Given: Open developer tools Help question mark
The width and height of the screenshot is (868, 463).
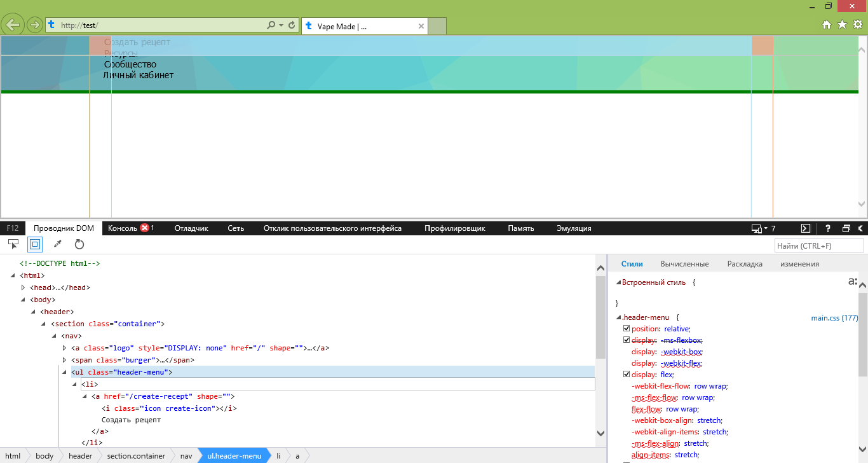Looking at the screenshot, I should pyautogui.click(x=828, y=228).
